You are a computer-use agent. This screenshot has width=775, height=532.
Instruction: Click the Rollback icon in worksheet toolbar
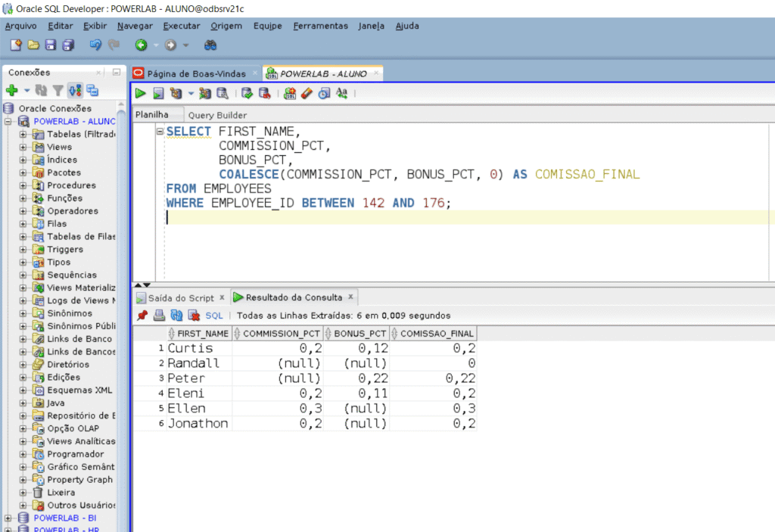click(x=263, y=94)
